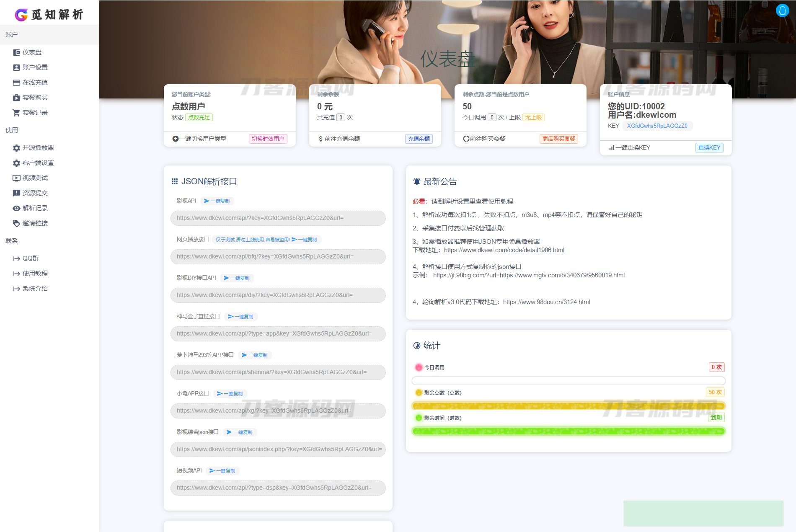
Task: Click the yellow 剩余点数 progress bar
Action: coord(569,406)
